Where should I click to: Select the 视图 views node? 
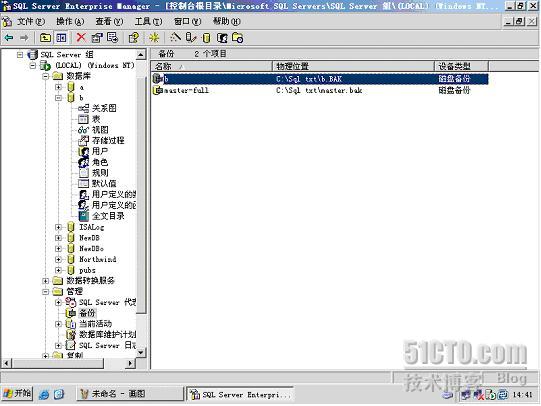coord(100,130)
